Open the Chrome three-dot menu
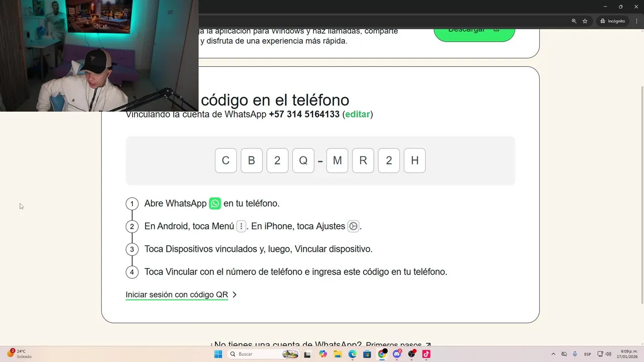Image resolution: width=644 pixels, height=362 pixels. click(636, 21)
